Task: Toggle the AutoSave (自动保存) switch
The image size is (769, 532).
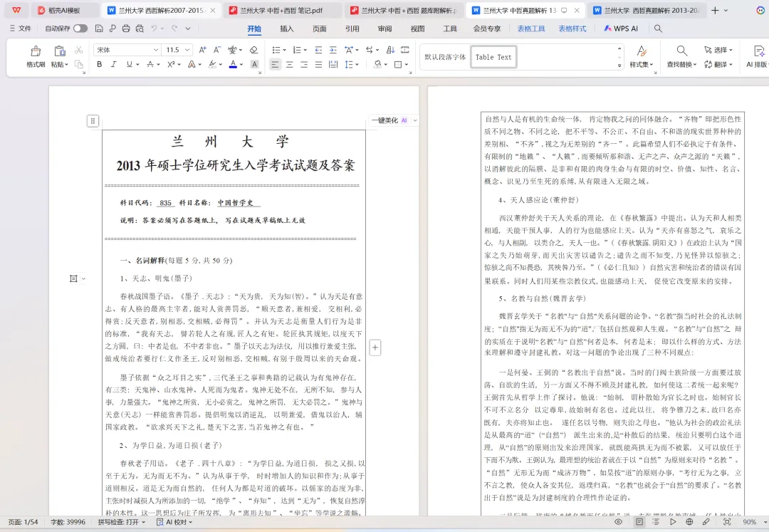Action: click(80, 29)
